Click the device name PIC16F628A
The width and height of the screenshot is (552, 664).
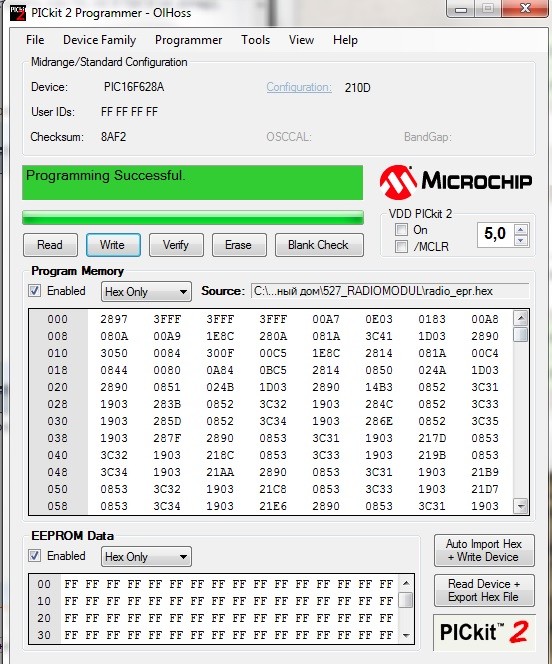(x=134, y=87)
